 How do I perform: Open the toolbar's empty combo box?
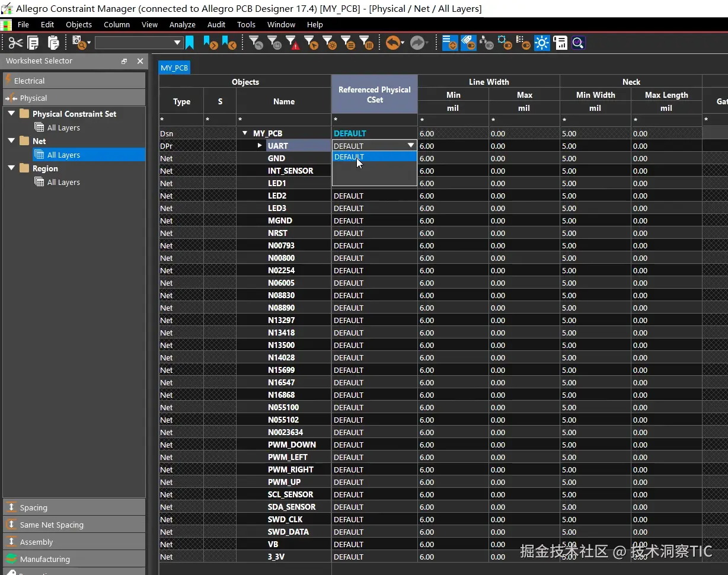click(x=138, y=43)
